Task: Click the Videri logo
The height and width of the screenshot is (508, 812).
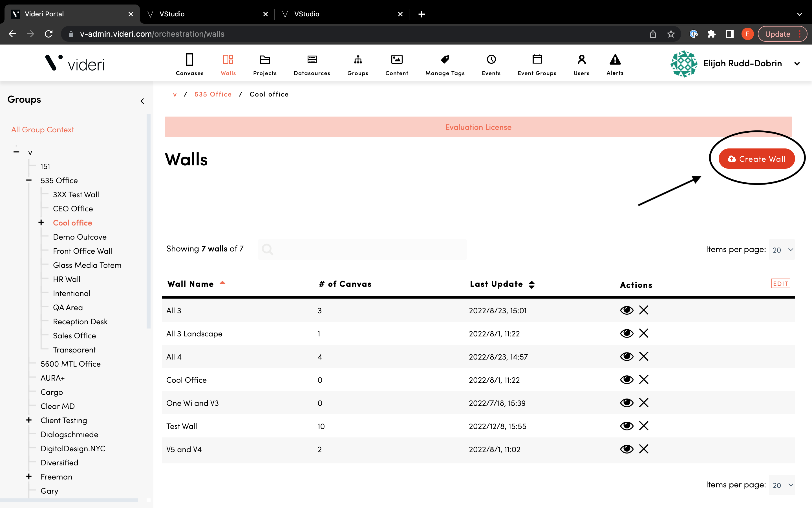Action: [x=75, y=63]
